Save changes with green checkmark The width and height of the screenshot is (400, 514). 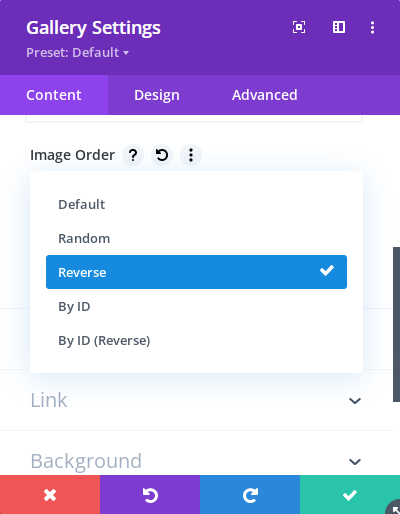[350, 495]
